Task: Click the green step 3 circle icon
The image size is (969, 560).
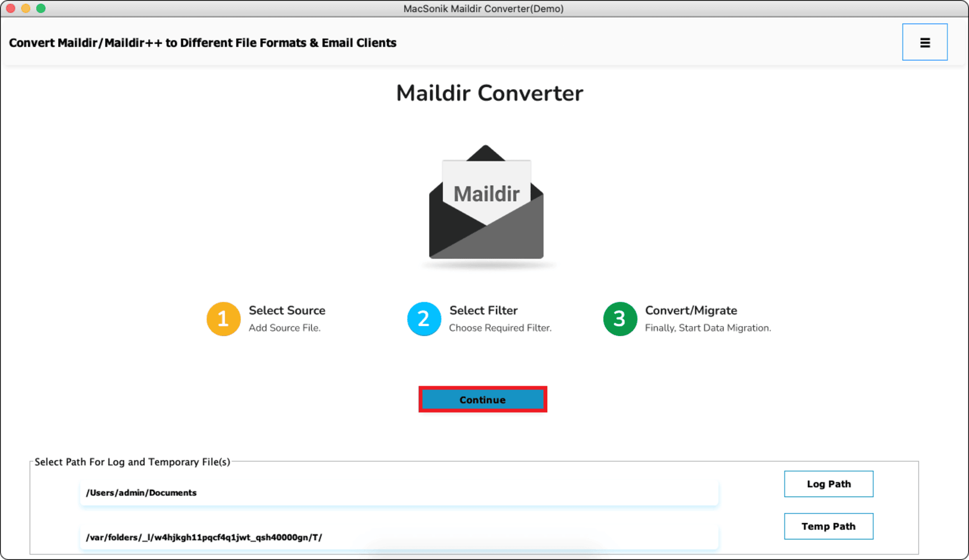Action: tap(620, 319)
